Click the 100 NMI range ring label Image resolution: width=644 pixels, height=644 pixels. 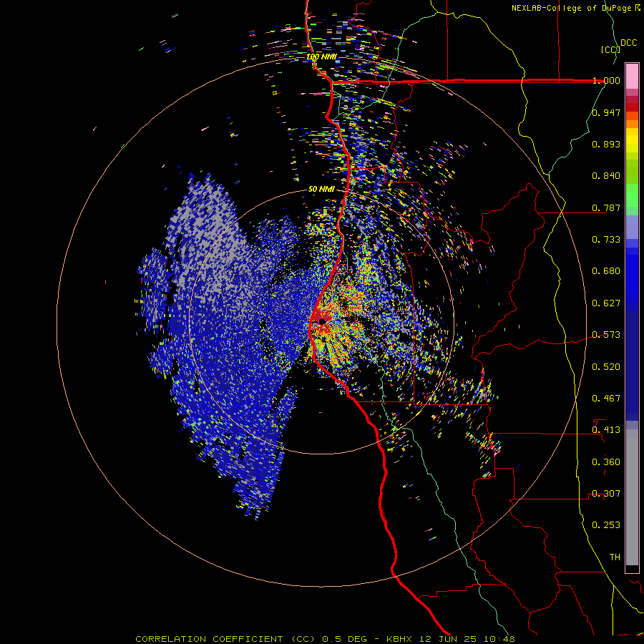[x=321, y=57]
